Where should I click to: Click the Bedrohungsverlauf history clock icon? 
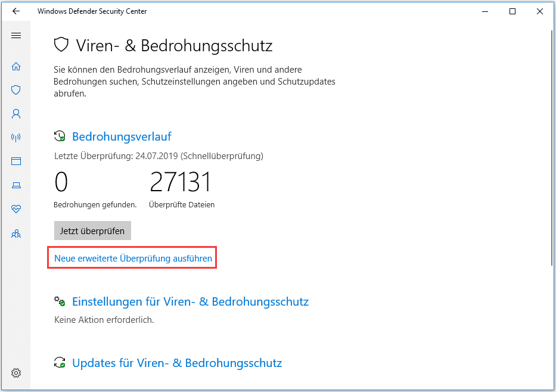click(x=60, y=136)
